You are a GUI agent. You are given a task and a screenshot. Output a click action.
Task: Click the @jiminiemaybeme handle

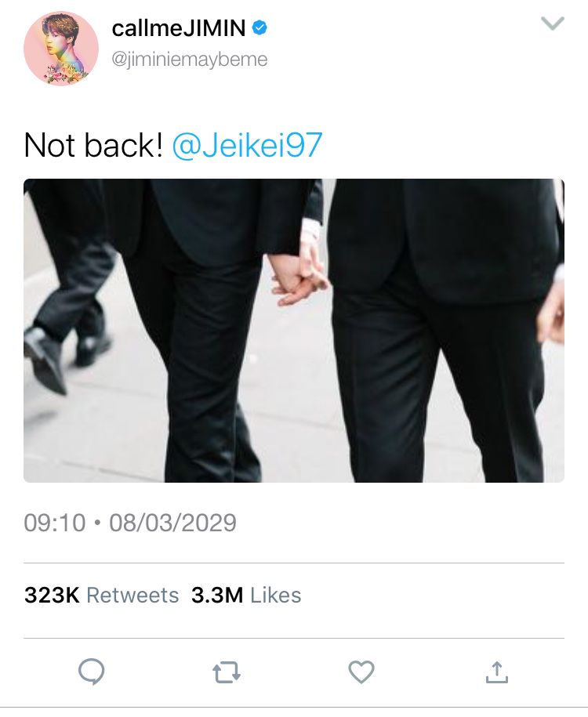[x=190, y=59]
